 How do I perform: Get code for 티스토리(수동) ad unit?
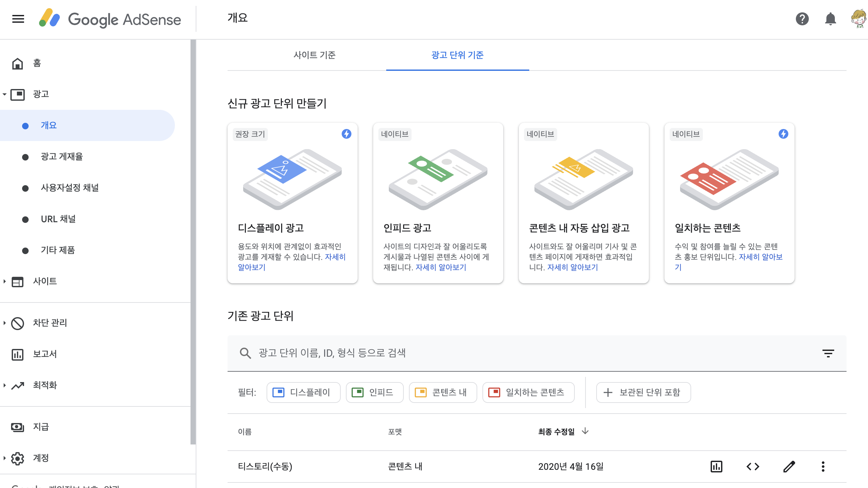tap(753, 467)
